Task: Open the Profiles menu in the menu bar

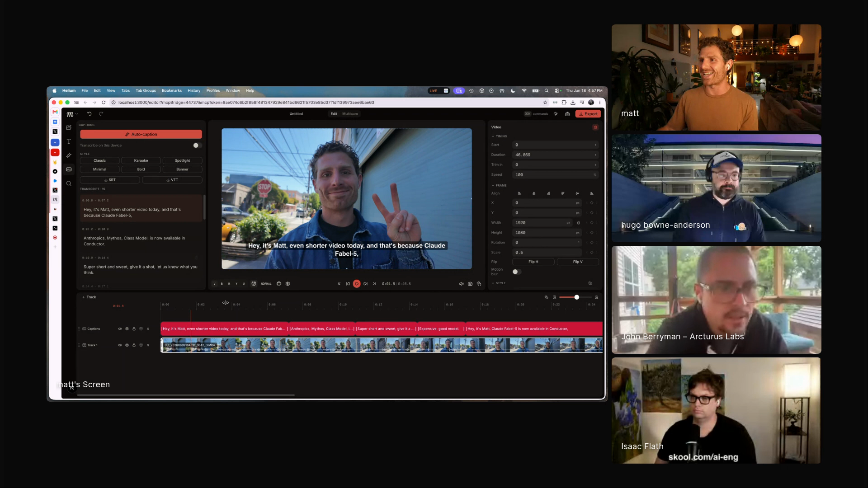Action: click(213, 91)
